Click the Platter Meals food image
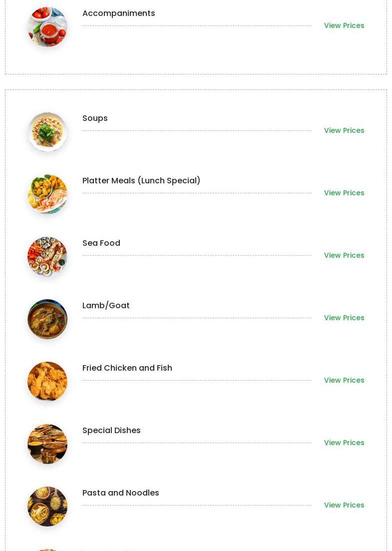The image size is (392, 551). coord(47,194)
